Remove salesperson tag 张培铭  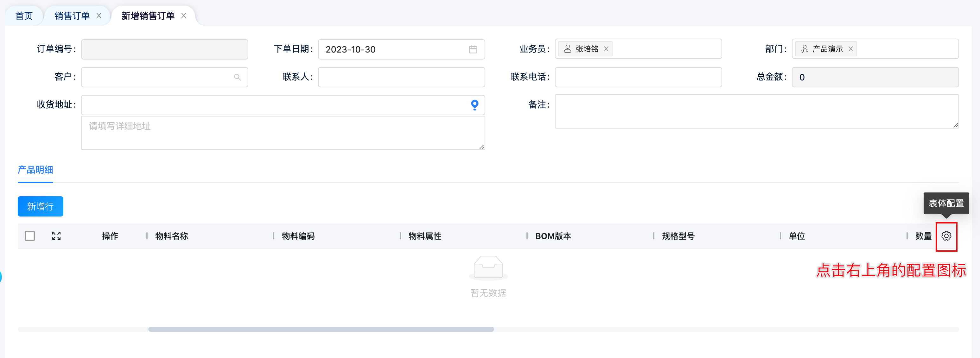pyautogui.click(x=607, y=49)
